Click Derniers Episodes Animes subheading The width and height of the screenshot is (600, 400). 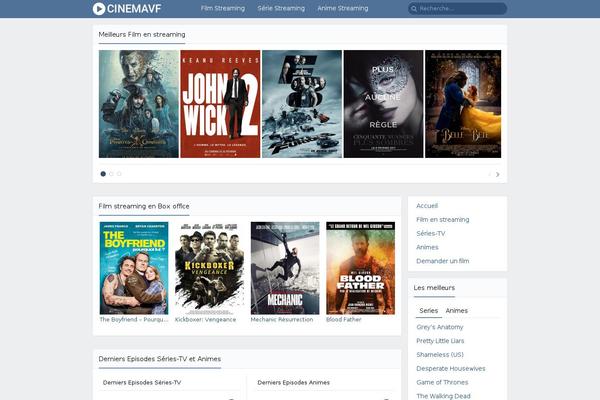(293, 382)
